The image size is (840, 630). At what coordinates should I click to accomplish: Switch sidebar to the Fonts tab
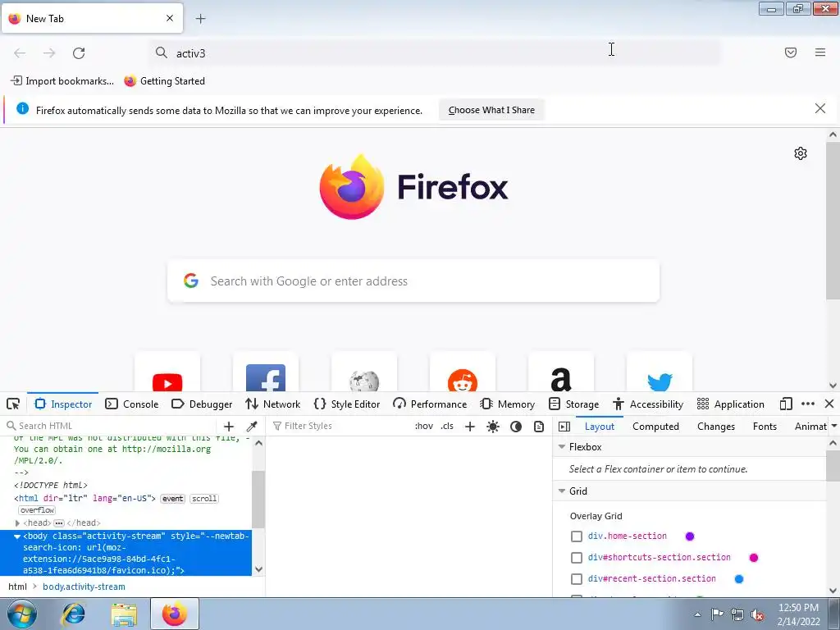765,427
